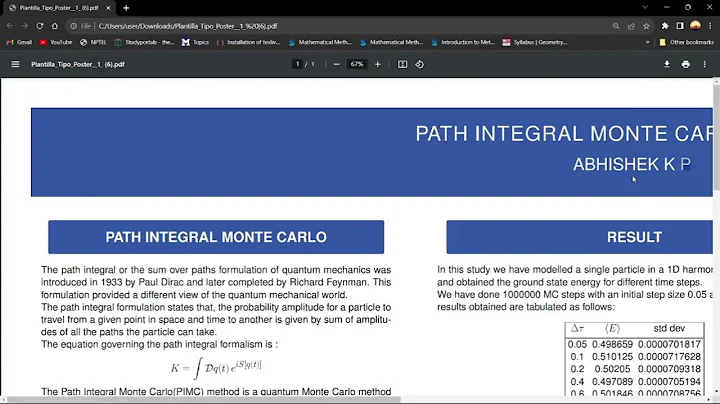Image resolution: width=720 pixels, height=404 pixels.
Task: Rotate the PDF counterclockwise
Action: pos(419,64)
